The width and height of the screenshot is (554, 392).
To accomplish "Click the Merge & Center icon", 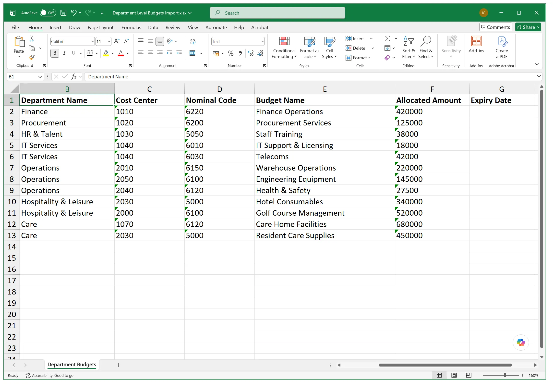I will tap(193, 53).
